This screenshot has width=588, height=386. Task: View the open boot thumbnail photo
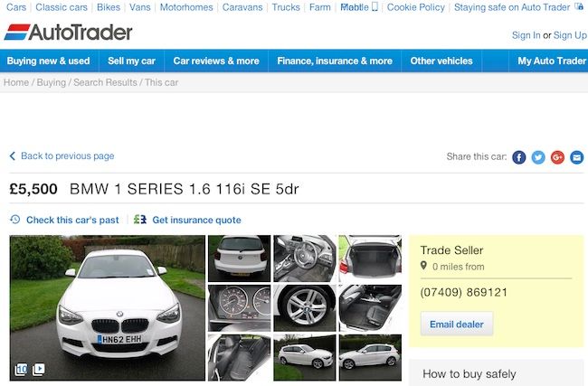coord(370,259)
